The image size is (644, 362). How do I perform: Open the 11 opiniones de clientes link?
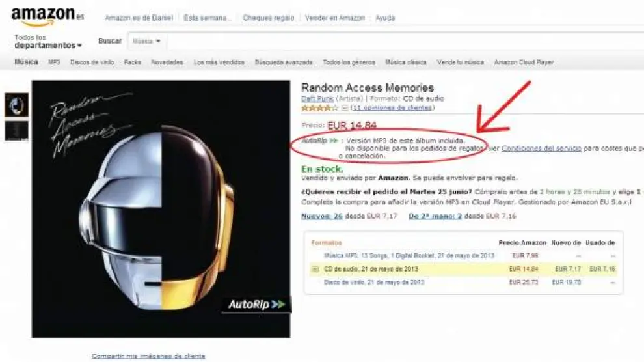(x=392, y=107)
